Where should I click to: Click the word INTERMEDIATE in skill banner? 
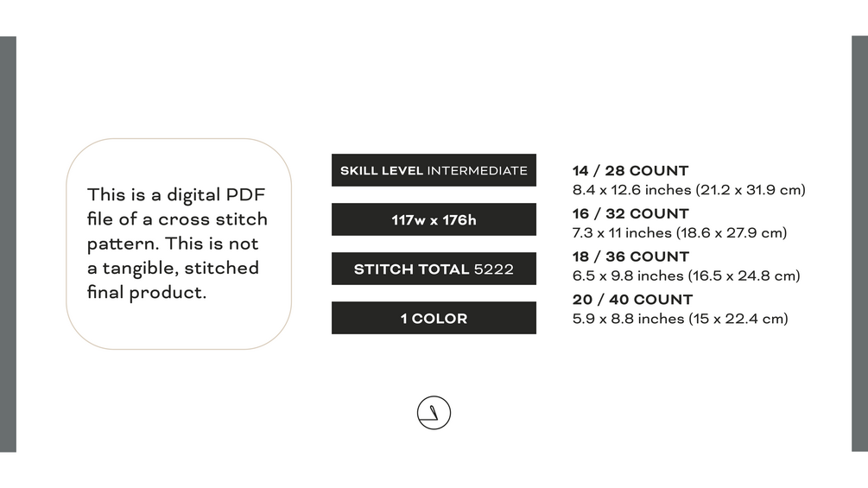point(477,170)
